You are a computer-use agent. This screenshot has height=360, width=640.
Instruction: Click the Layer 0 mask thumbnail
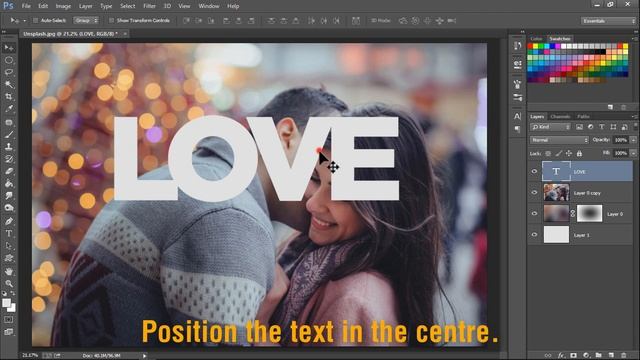pyautogui.click(x=589, y=213)
